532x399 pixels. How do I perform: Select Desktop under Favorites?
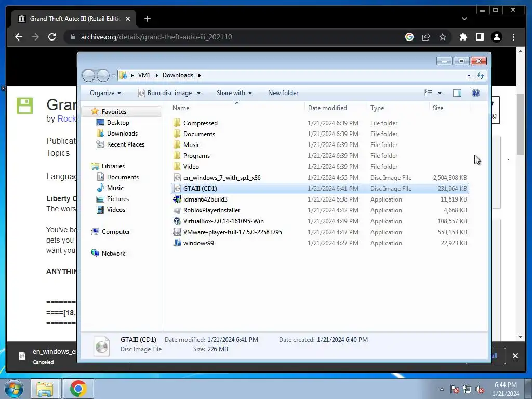pos(118,123)
